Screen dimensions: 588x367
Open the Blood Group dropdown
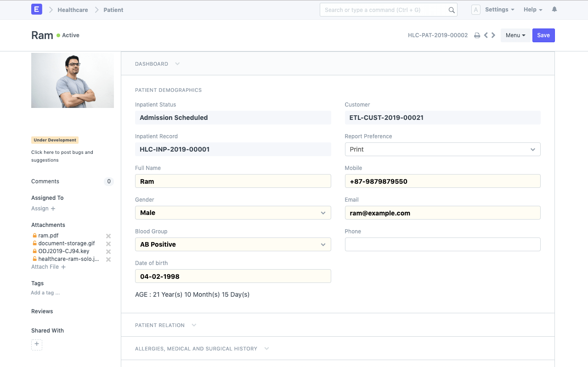tap(233, 244)
